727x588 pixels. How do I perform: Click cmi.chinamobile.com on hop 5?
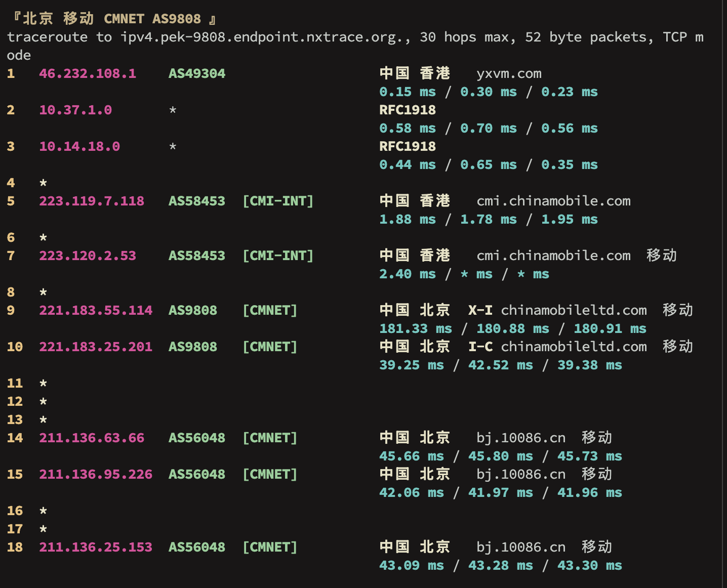tap(554, 201)
